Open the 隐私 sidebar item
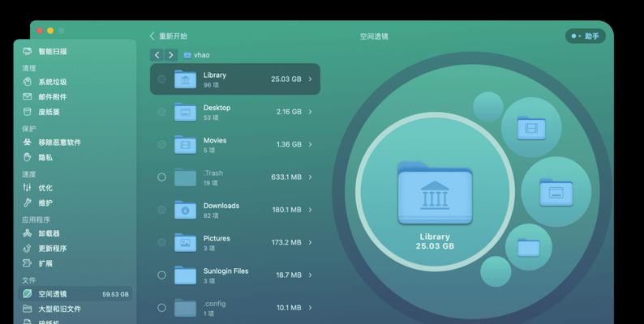Screen dimensions: 644x324 [76, 157]
